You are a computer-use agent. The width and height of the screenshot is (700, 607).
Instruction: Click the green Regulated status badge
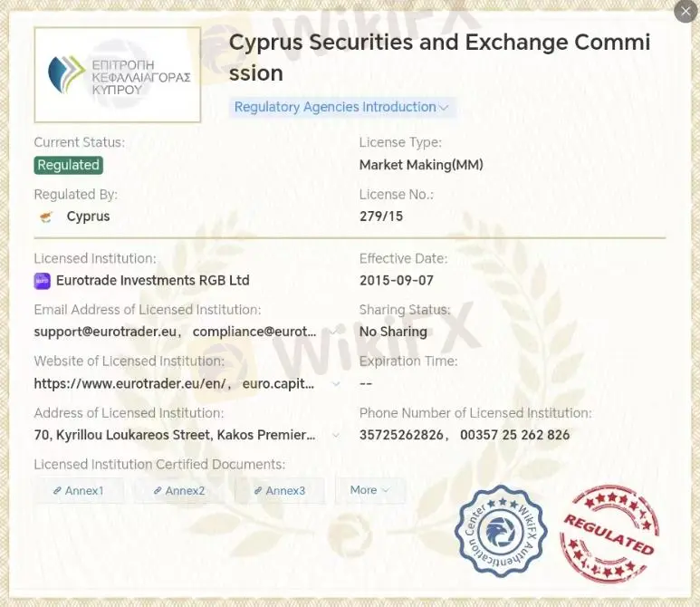69,165
